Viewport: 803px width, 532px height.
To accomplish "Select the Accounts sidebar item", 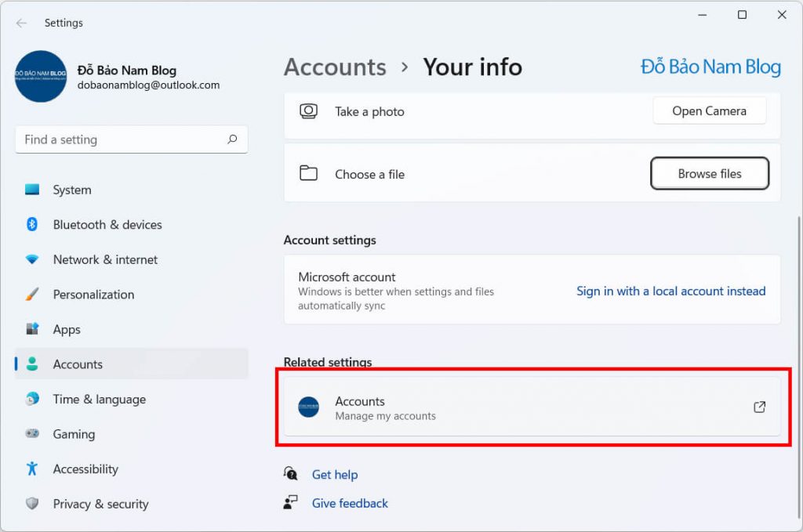I will click(x=132, y=364).
